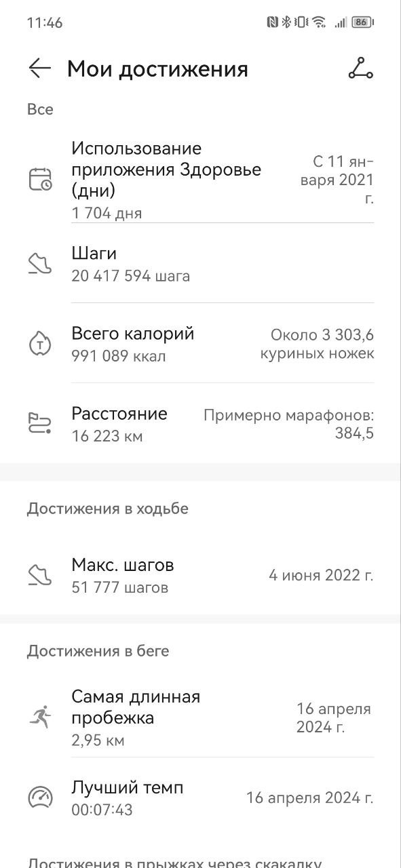
Task: Tap the shoe icon beside Шаги
Action: [40, 263]
